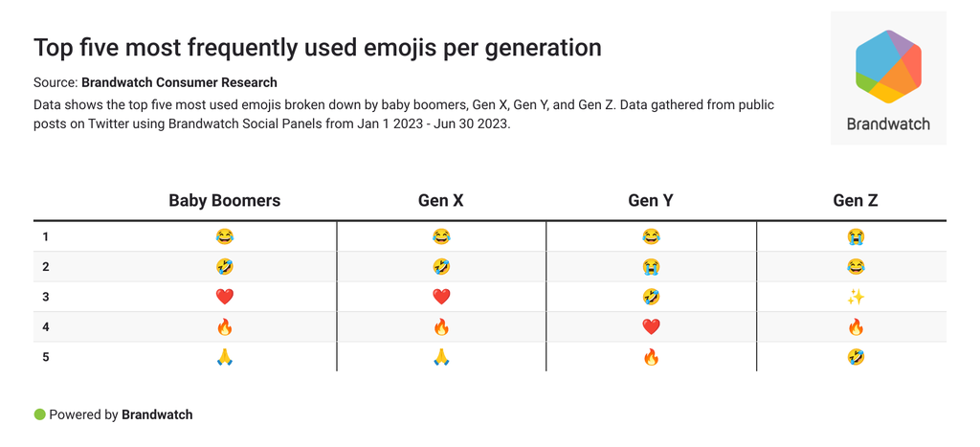Click Gen Z's sparkles emoji

click(856, 297)
